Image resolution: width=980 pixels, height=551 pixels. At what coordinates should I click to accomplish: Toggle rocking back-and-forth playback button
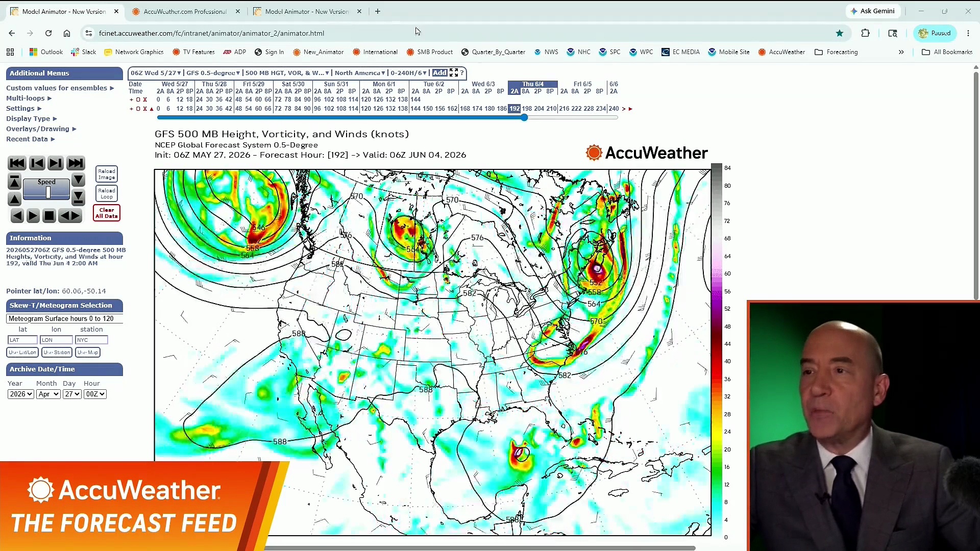click(x=70, y=216)
